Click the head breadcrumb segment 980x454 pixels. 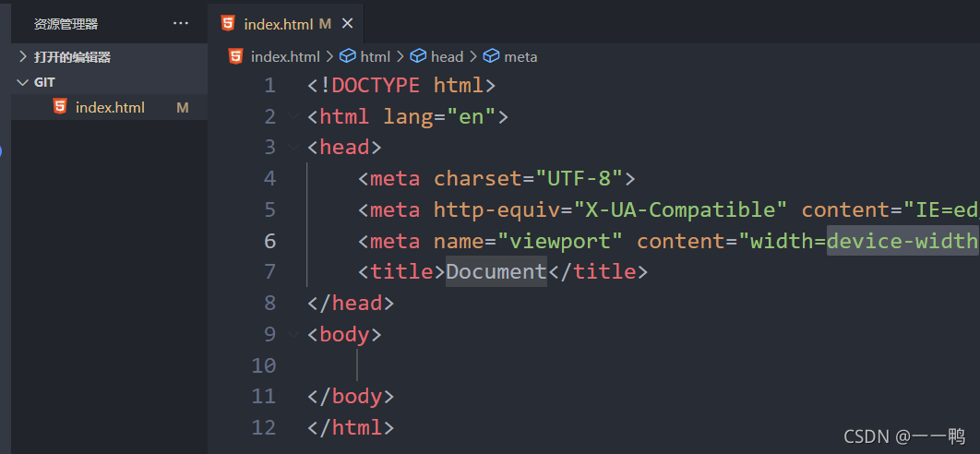[447, 57]
